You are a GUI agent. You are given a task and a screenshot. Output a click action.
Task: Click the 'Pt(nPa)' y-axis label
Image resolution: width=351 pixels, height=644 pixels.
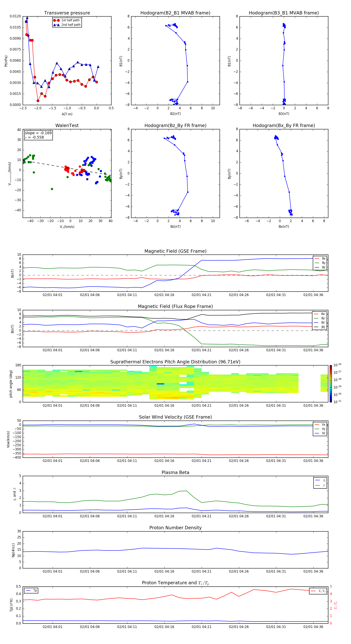6,61
